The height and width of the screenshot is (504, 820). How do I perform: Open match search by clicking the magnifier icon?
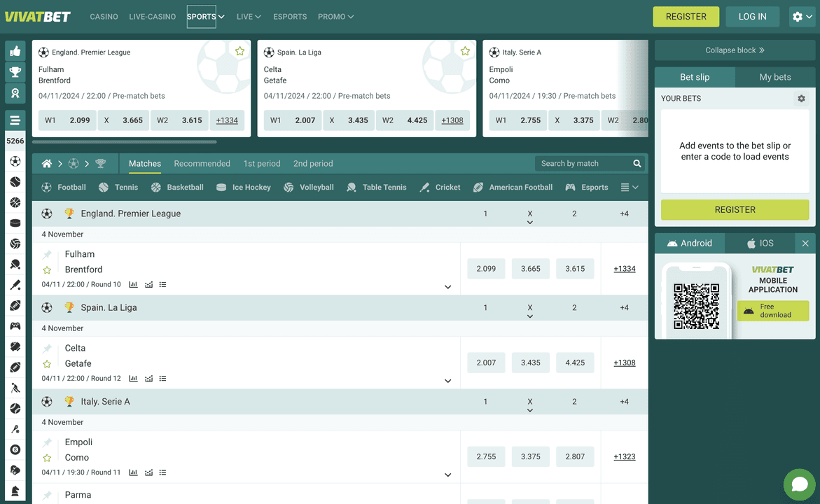pyautogui.click(x=637, y=163)
